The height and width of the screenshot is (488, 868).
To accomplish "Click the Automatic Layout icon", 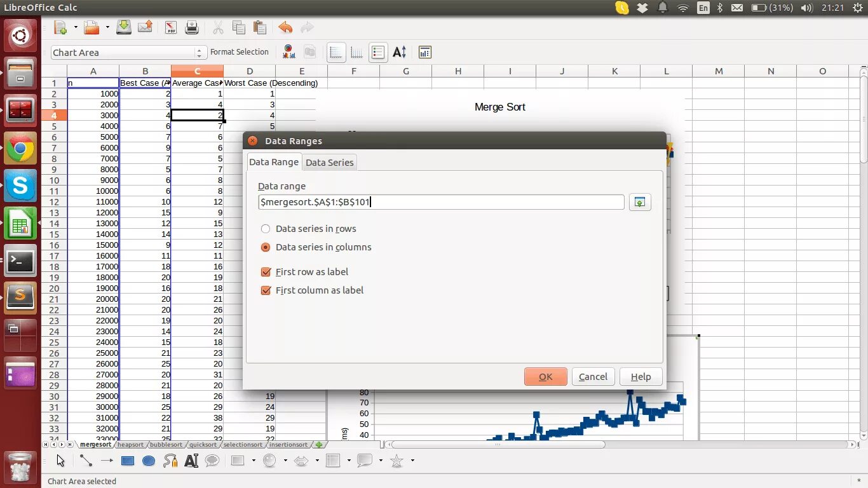I will click(425, 52).
